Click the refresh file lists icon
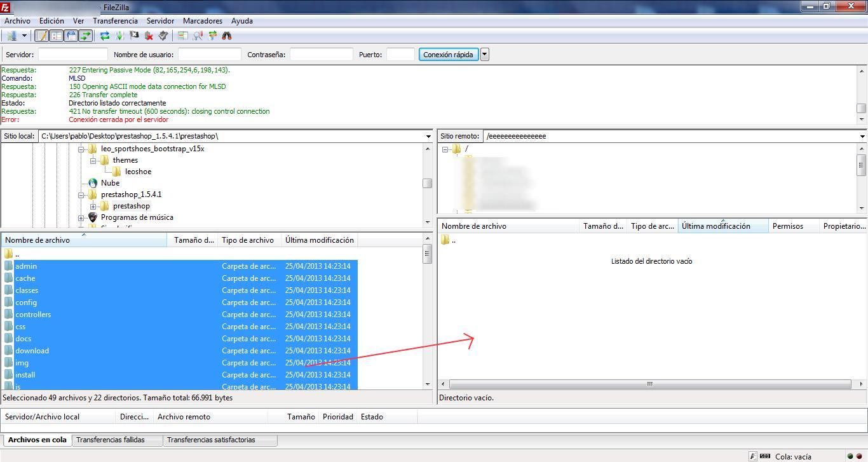 pos(105,36)
